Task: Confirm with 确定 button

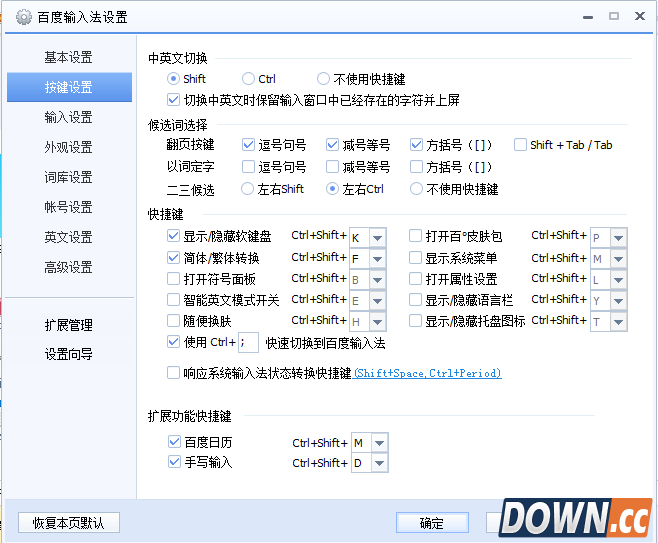Action: 432,523
